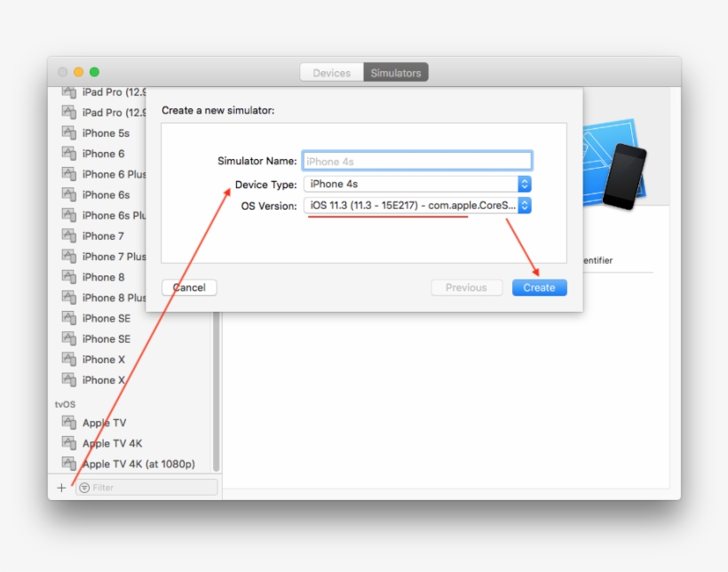Switch to the Simulators tab
This screenshot has width=728, height=572.
(x=396, y=72)
